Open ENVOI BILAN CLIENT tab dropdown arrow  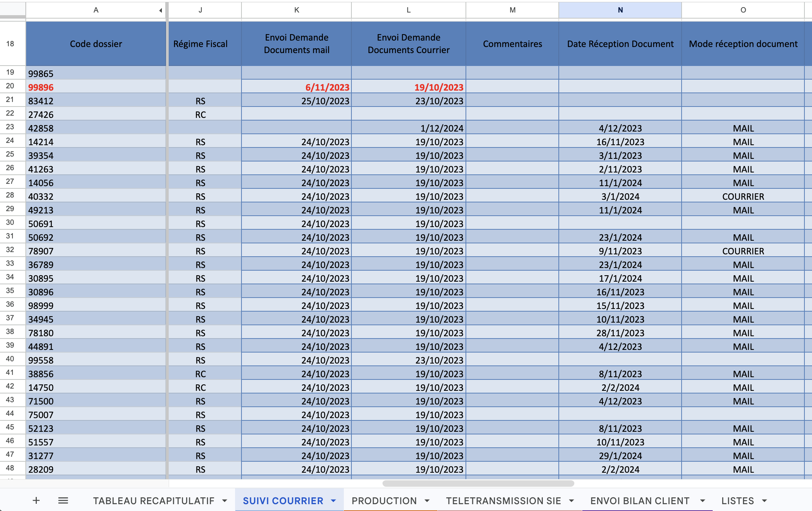point(702,501)
